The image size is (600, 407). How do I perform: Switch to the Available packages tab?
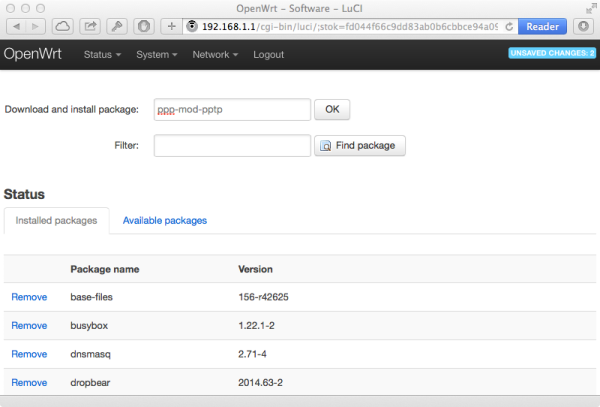pos(165,220)
